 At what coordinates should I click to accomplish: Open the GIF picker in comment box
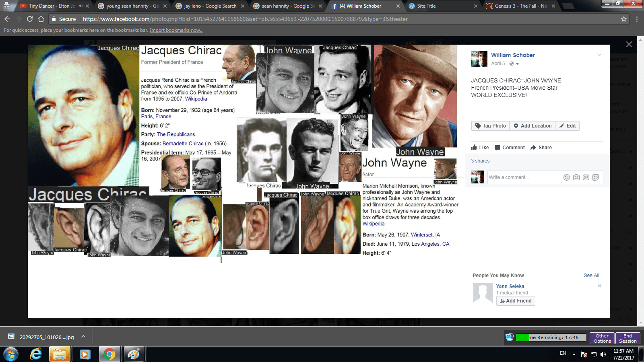(x=586, y=177)
